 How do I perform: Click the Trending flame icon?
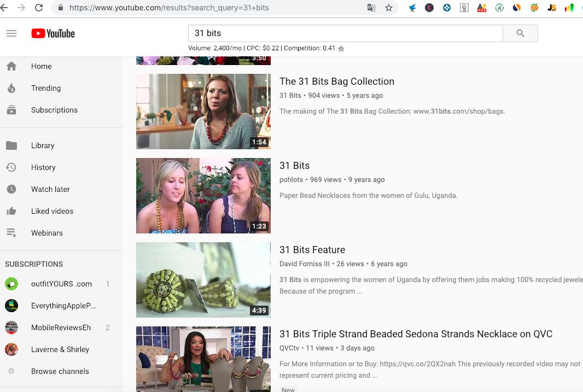[11, 88]
